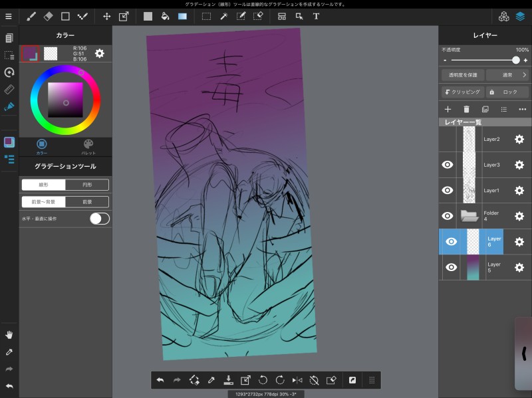532x398 pixels.
Task: Click the 透明度を保護 button
Action: tap(463, 75)
